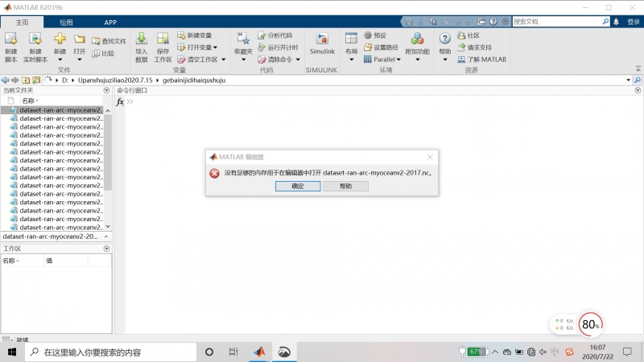Click the 比较 (Compare) tool
The image size is (644, 362).
tap(103, 53)
